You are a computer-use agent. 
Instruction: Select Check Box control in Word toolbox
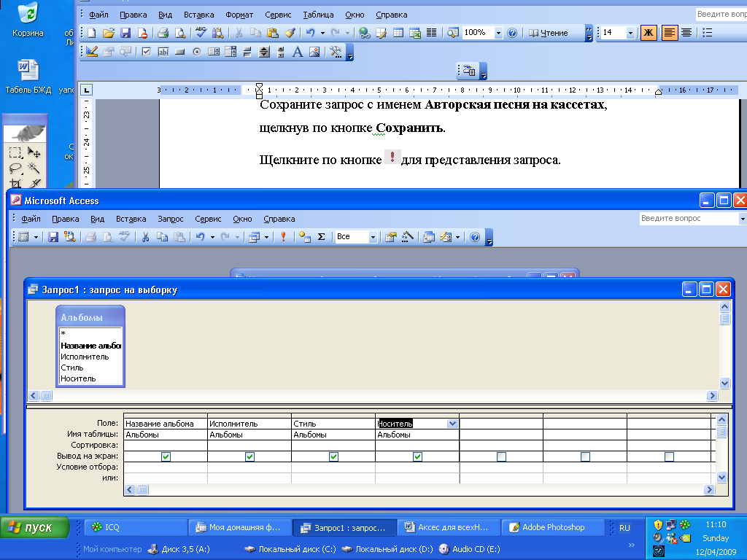point(146,52)
